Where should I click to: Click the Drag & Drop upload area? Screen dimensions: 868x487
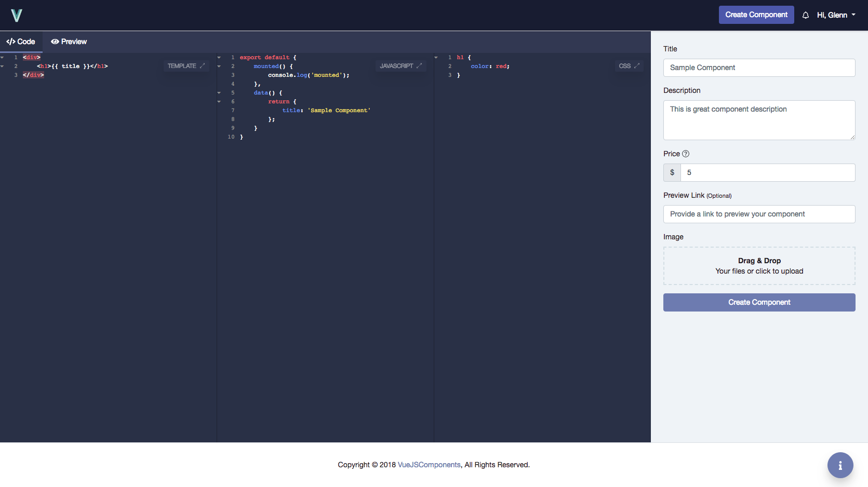759,265
